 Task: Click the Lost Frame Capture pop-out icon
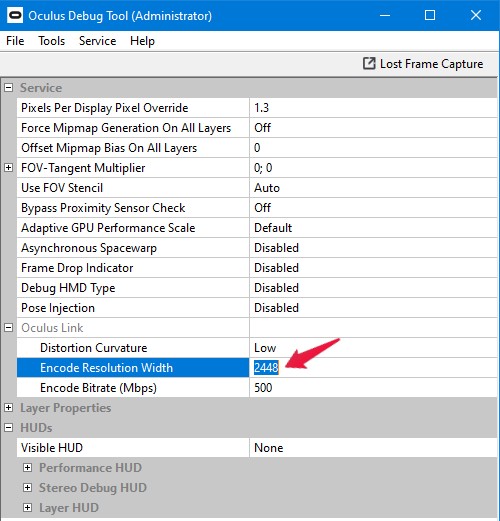click(x=369, y=63)
